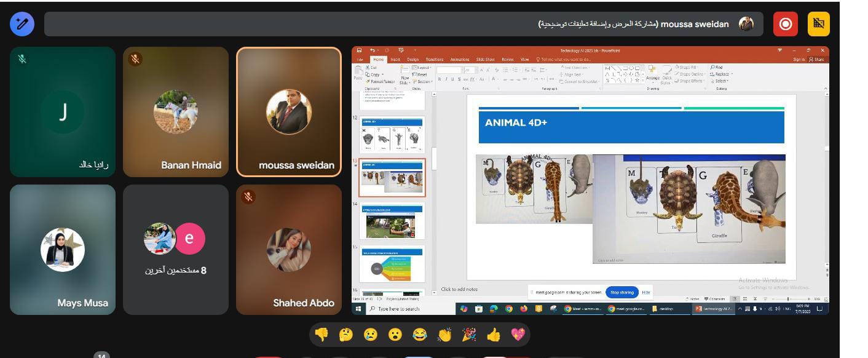Screen dimensions: 868x358
Task: Open the Design tab in PowerPoint
Action: tap(412, 60)
